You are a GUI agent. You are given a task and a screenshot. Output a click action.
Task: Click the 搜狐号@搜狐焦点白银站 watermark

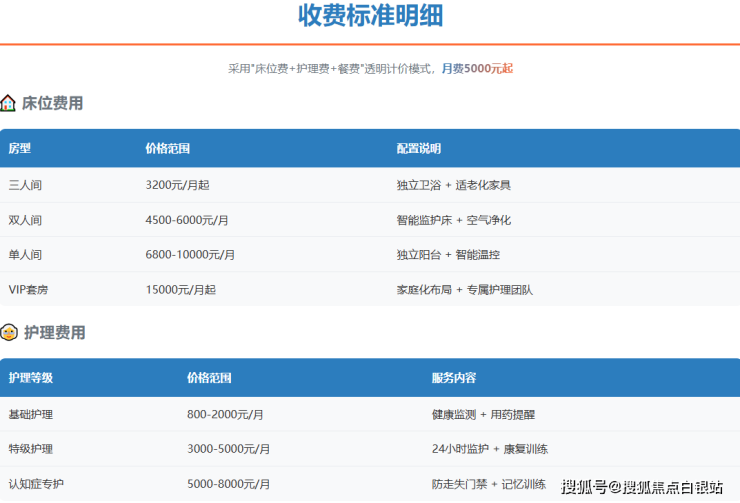pyautogui.click(x=642, y=487)
